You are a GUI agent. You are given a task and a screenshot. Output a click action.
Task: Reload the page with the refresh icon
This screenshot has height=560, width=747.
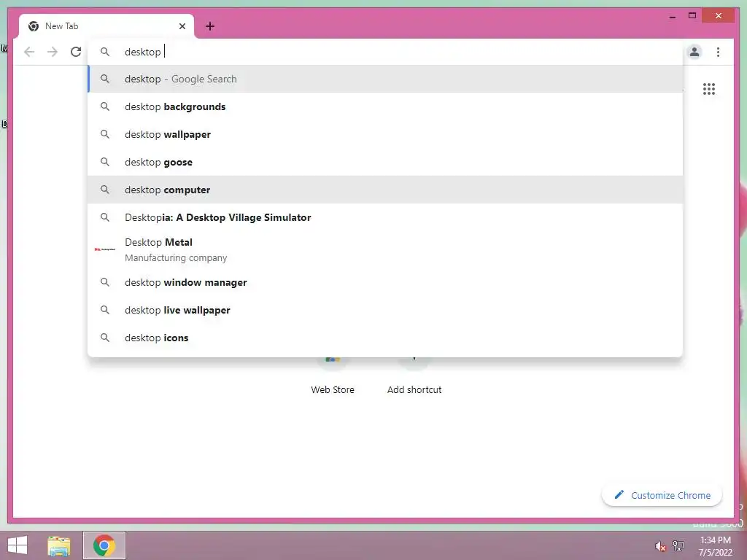pos(76,52)
